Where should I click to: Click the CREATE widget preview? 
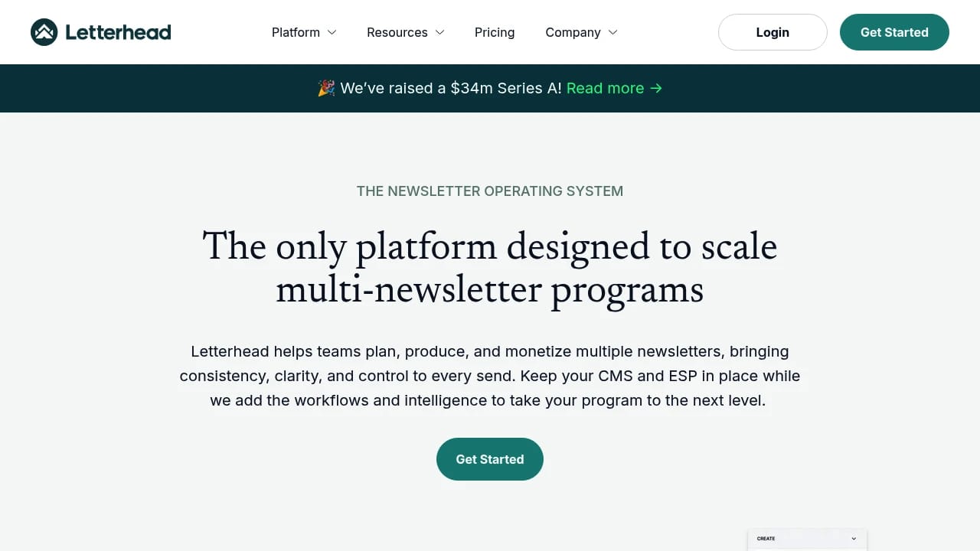click(807, 540)
